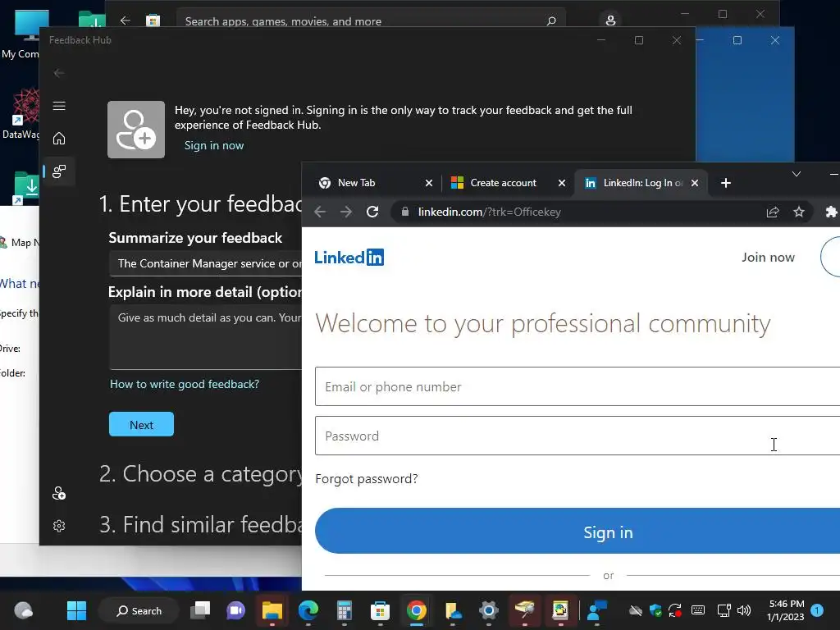
Task: Open Feedback Hub hamburger menu
Action: 59,106
